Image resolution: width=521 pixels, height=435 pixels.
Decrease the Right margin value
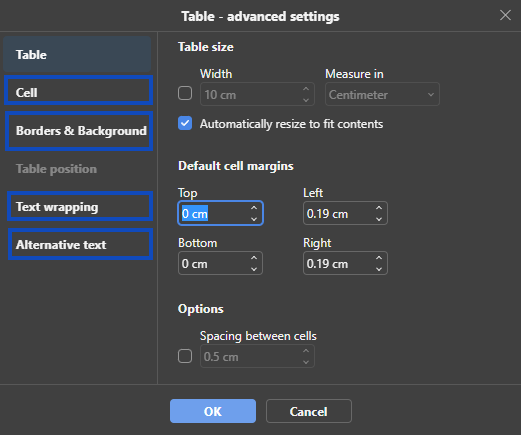pos(379,269)
